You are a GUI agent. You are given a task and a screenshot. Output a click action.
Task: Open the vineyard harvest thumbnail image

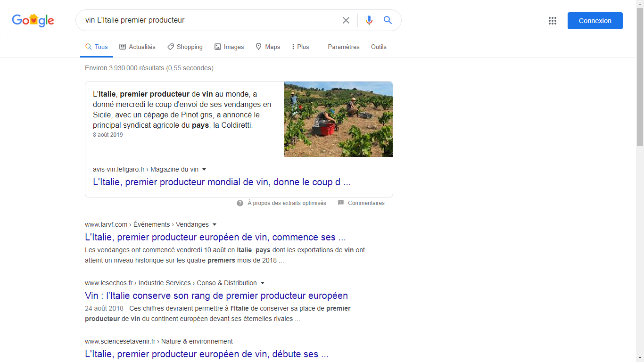[x=338, y=119]
